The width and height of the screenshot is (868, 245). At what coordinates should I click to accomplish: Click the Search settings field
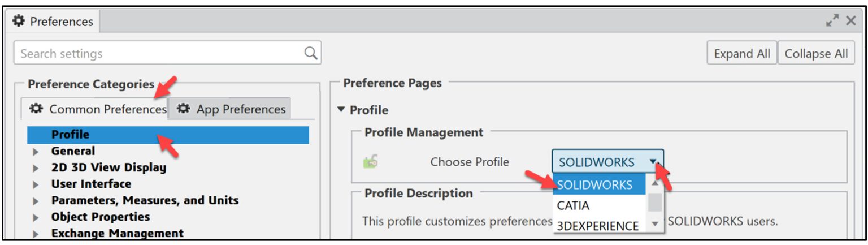click(x=158, y=54)
